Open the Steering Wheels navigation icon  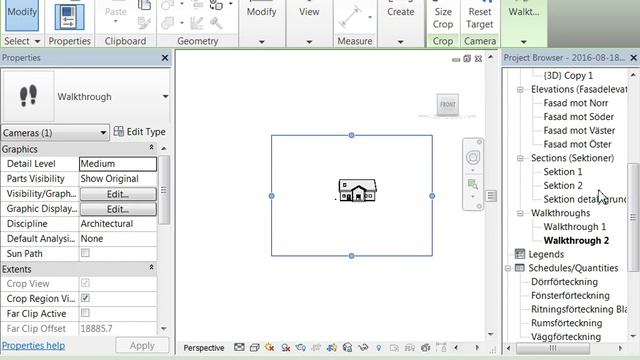[x=473, y=158]
